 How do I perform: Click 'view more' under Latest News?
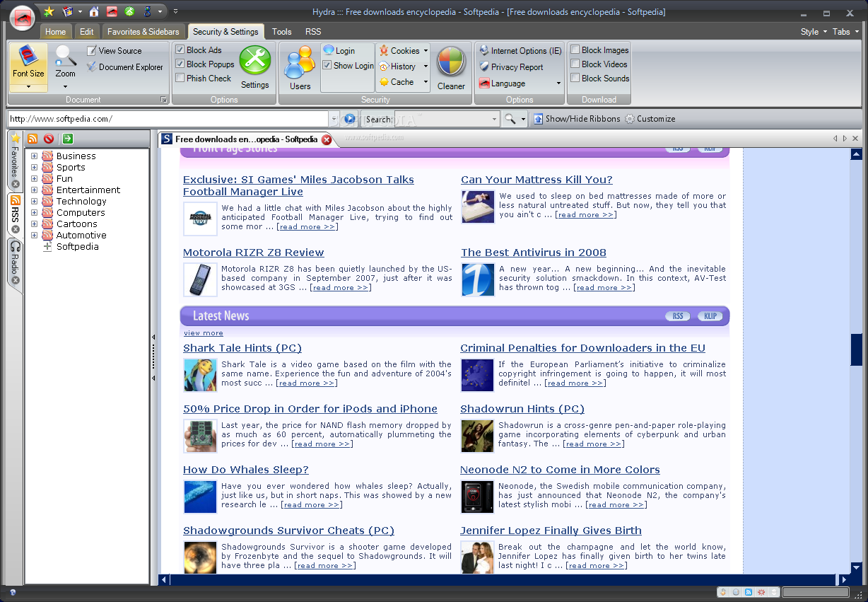pyautogui.click(x=203, y=333)
